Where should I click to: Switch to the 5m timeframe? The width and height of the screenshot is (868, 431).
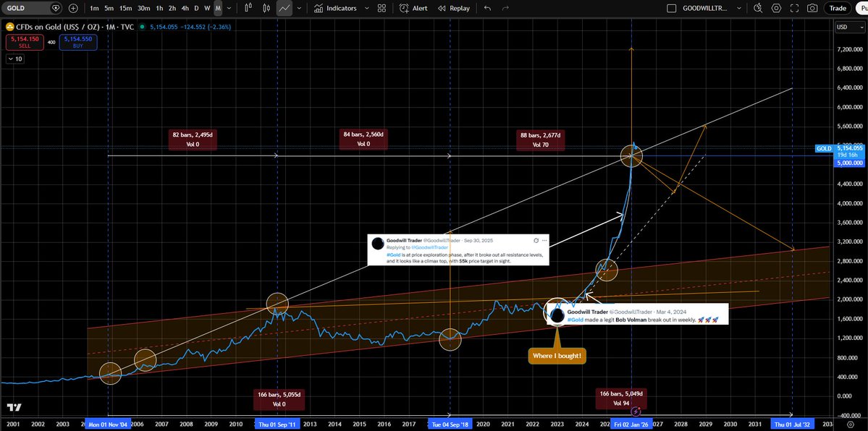pyautogui.click(x=109, y=8)
